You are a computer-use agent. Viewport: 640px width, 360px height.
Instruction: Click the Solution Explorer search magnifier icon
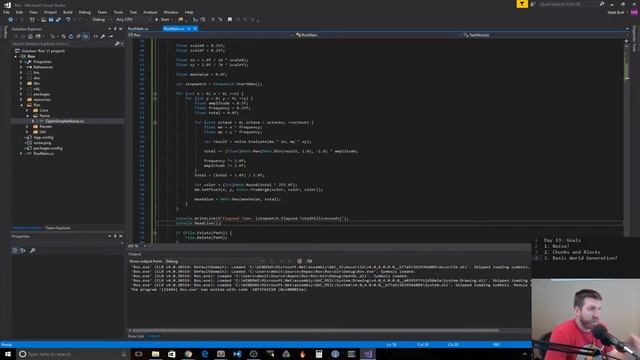[x=117, y=44]
